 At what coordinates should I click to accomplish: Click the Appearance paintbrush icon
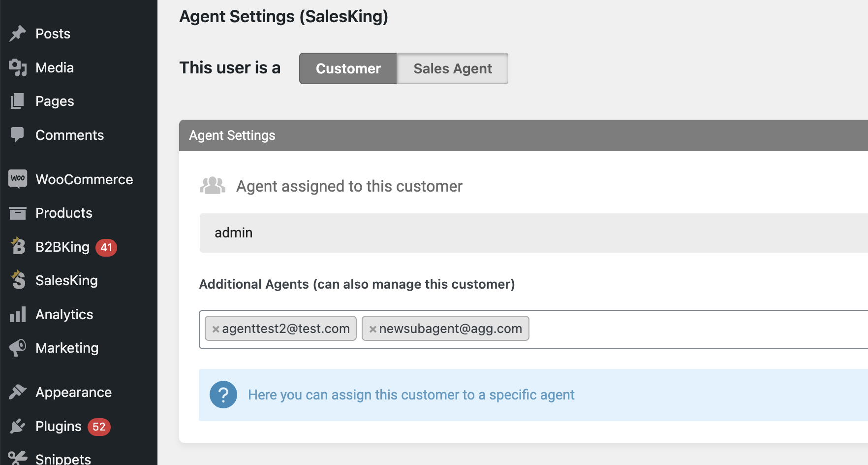pos(18,392)
